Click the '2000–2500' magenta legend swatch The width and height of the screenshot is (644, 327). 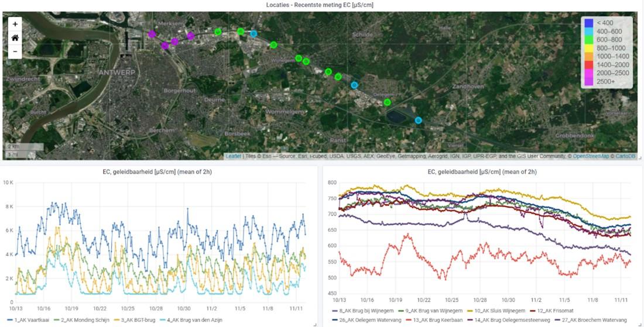[590, 74]
